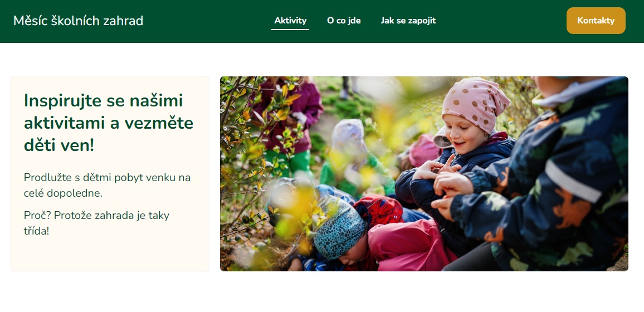
Task: Select the Jak se zapojit menu item
Action: pos(408,21)
